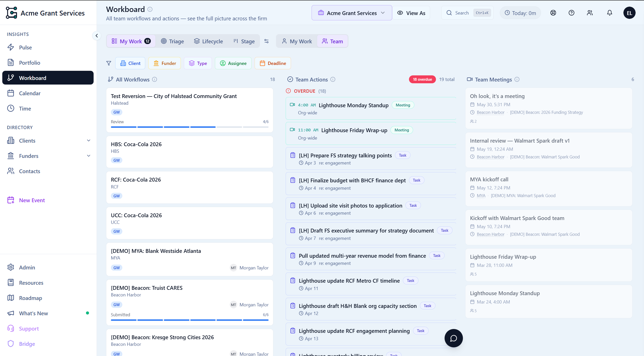
Task: Click the 18 overdue badge
Action: [x=422, y=79]
